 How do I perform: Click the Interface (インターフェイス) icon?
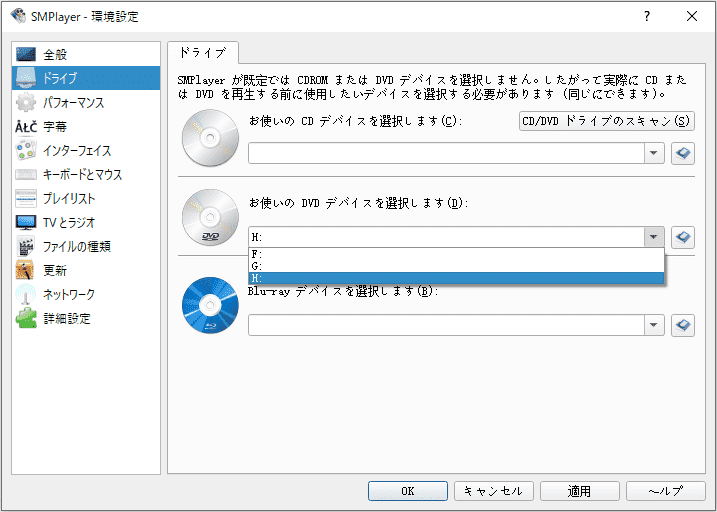26,150
